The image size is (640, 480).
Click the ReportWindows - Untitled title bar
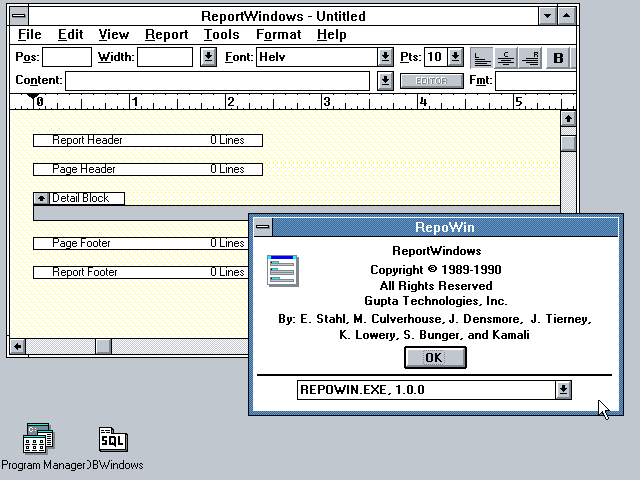(283, 16)
